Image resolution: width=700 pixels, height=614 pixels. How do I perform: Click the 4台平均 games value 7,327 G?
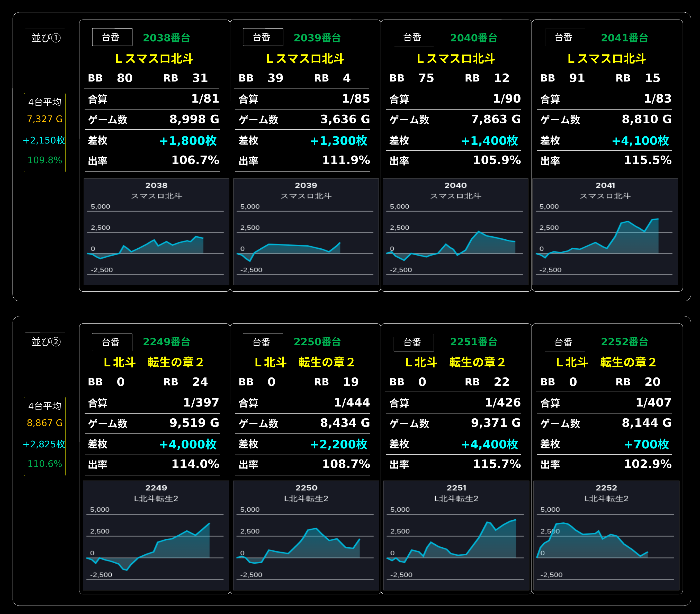click(x=45, y=119)
